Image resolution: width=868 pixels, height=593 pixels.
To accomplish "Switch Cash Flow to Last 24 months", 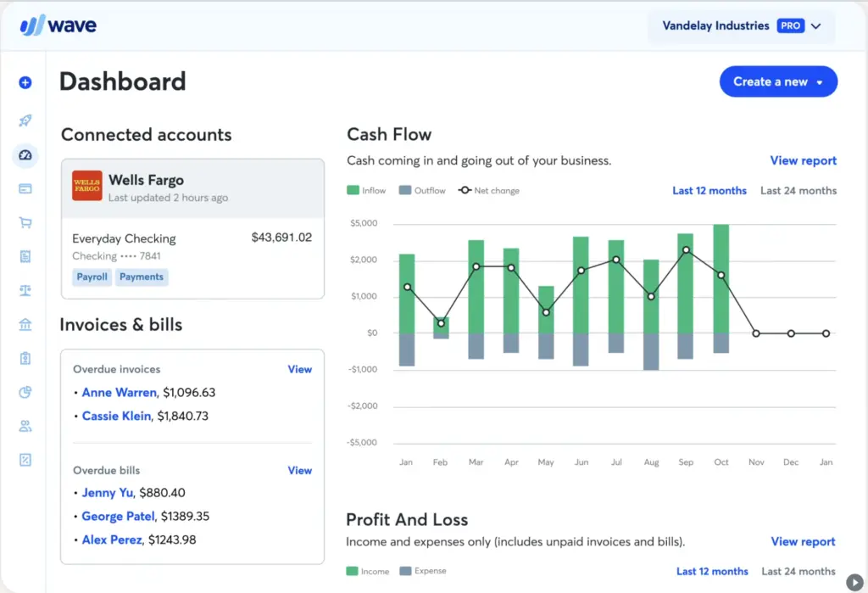I will tap(798, 191).
